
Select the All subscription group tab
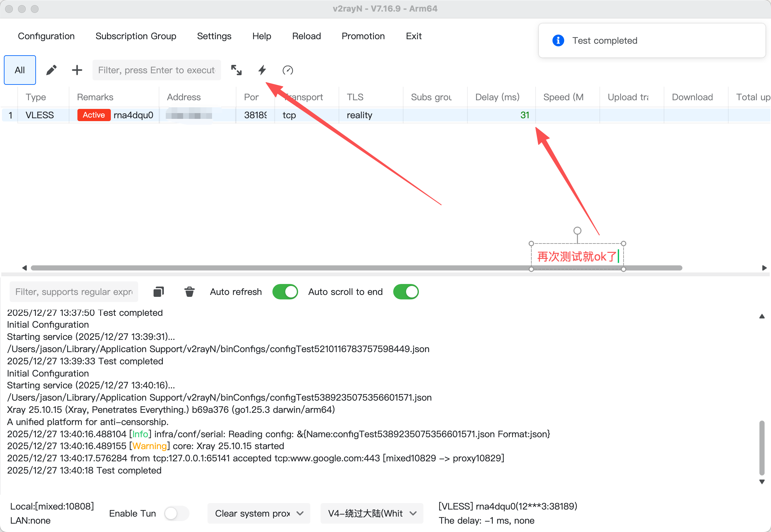20,70
